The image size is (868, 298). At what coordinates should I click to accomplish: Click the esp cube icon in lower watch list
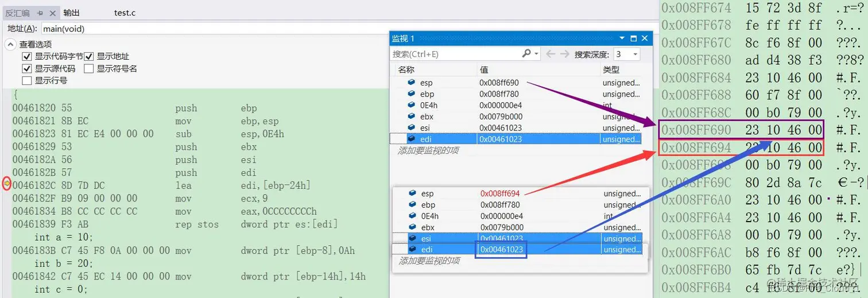412,193
